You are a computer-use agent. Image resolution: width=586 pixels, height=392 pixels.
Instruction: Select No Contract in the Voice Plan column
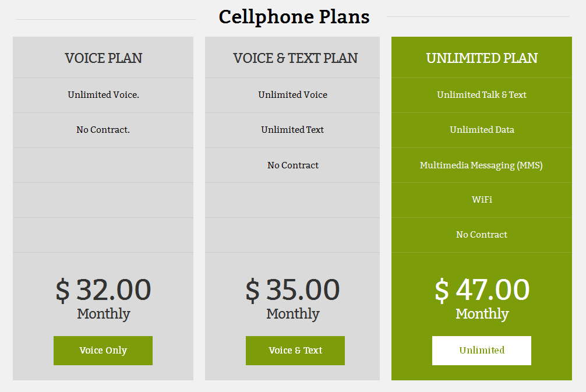(103, 130)
